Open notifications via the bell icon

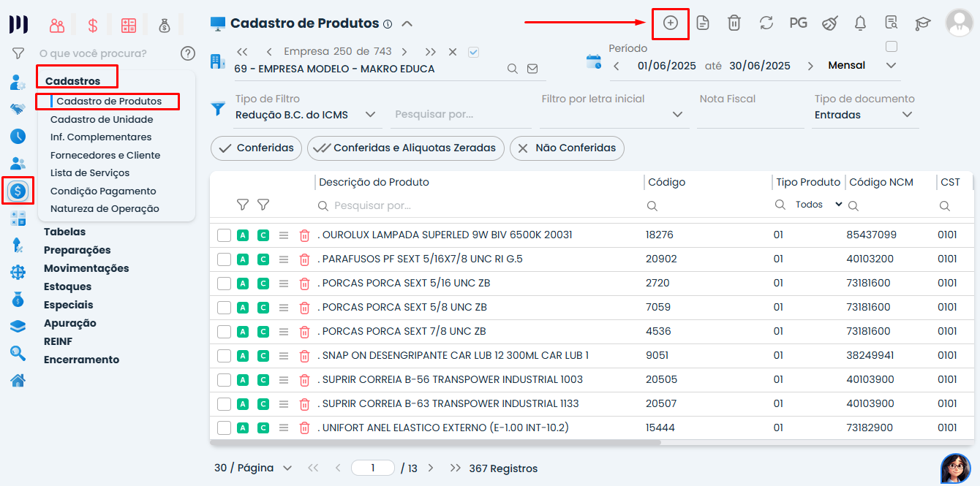tap(860, 23)
